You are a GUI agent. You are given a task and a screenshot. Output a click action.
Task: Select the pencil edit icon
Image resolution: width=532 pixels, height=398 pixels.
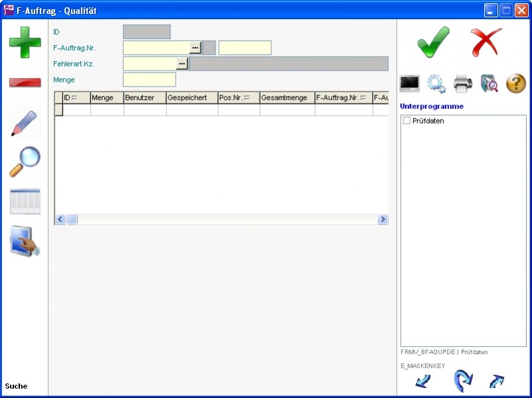[25, 124]
